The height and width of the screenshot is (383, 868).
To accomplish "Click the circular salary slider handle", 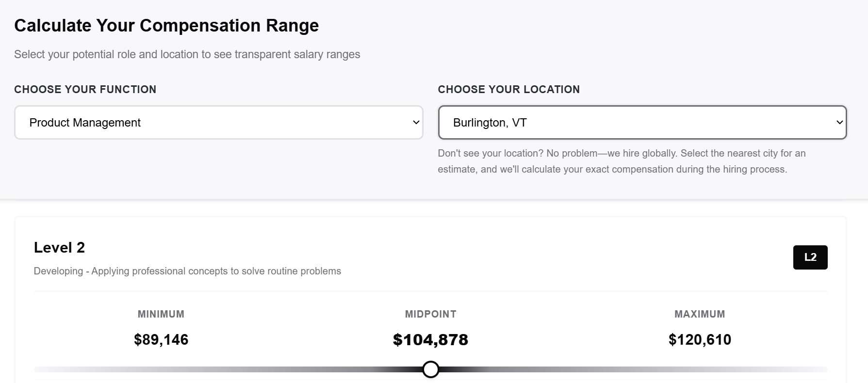I will 430,369.
